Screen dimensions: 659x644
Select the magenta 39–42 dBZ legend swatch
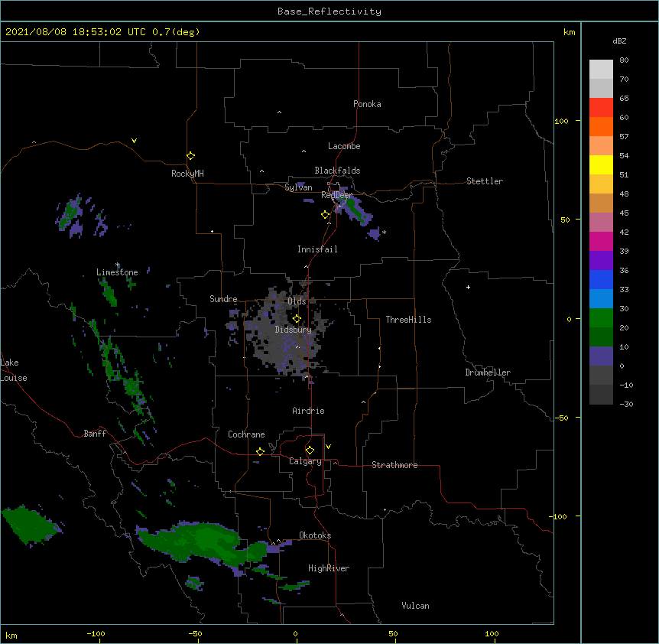[x=601, y=241]
